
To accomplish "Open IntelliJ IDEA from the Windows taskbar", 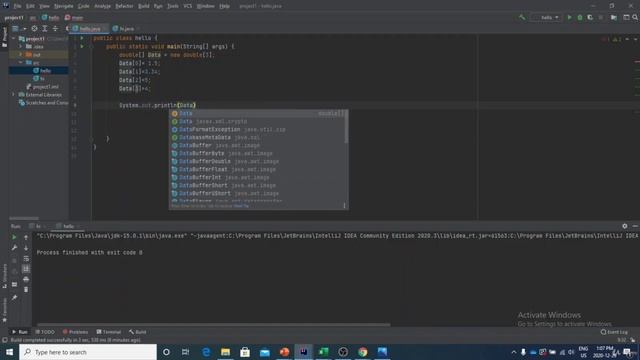I will 304,352.
